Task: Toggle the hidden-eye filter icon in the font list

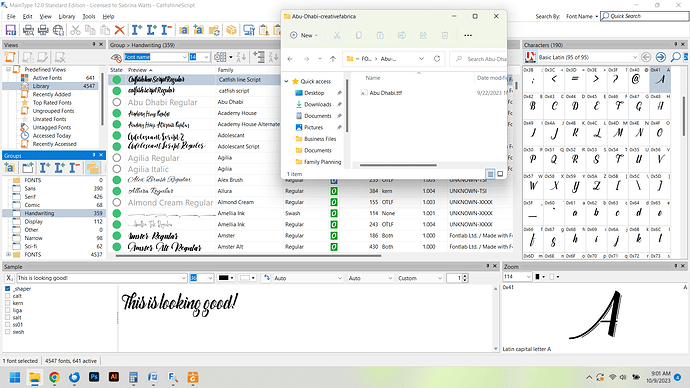Action: coord(116,57)
